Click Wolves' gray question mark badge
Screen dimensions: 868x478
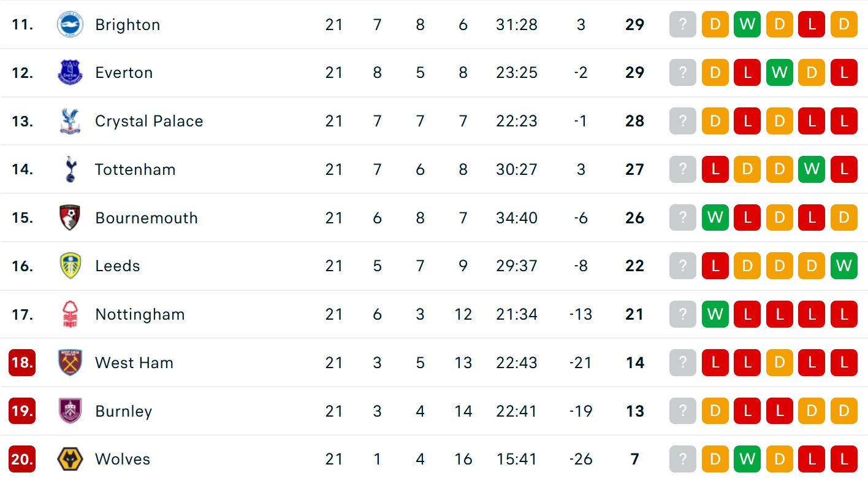pyautogui.click(x=683, y=459)
